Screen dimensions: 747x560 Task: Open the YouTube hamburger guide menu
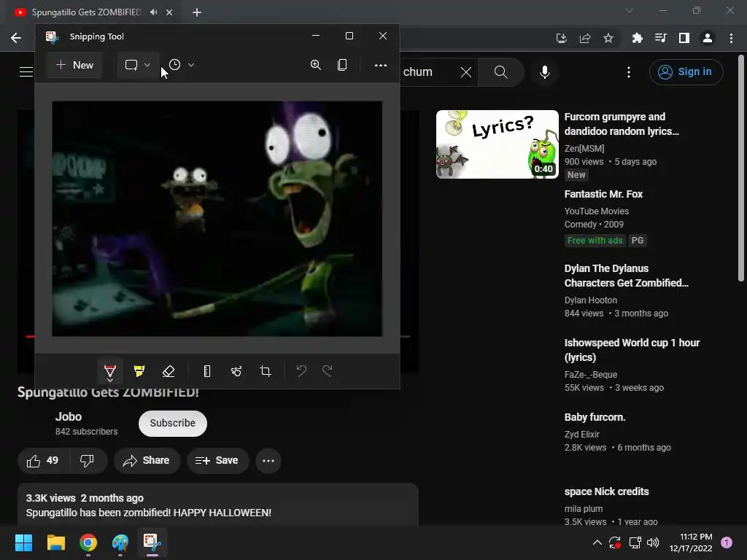tap(26, 72)
